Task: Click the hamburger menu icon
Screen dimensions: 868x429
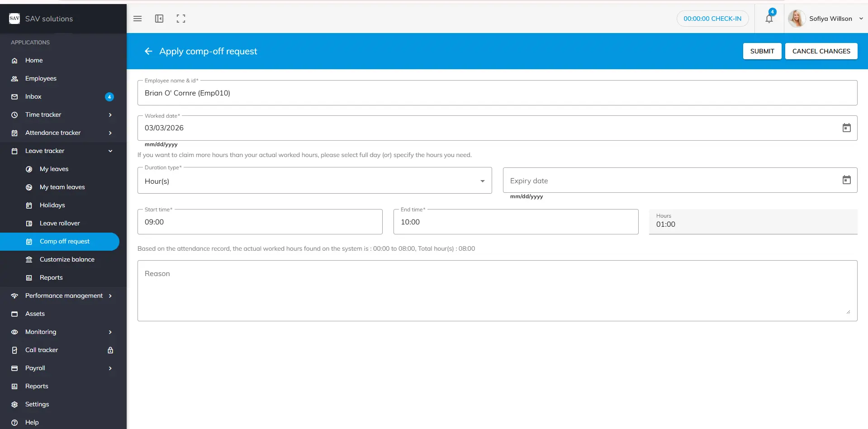Action: (x=138, y=19)
